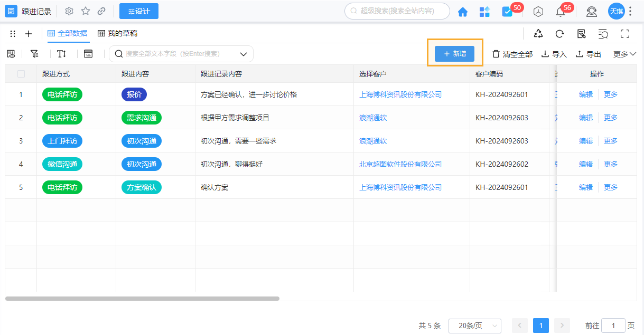Open the search field scope dropdown arrow
The width and height of the screenshot is (644, 335).
pos(243,53)
